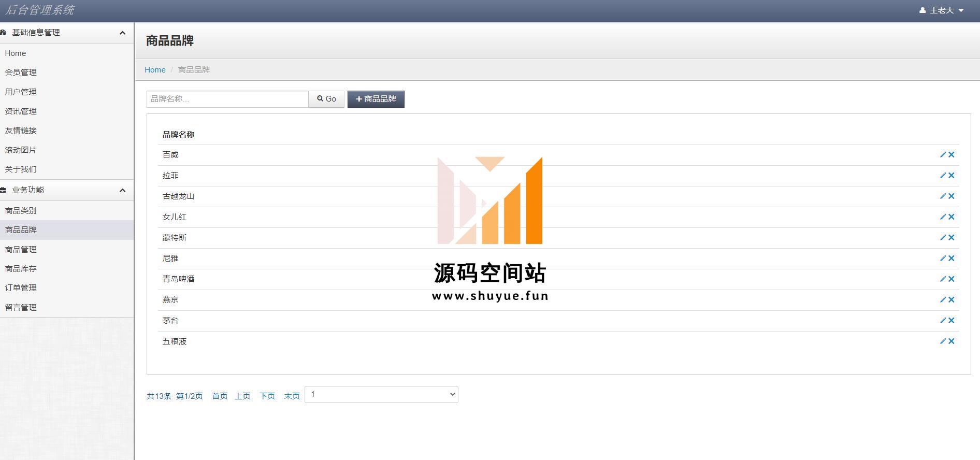Go to 会员管理 in sidebar
Viewport: 980px width, 460px height.
point(21,73)
